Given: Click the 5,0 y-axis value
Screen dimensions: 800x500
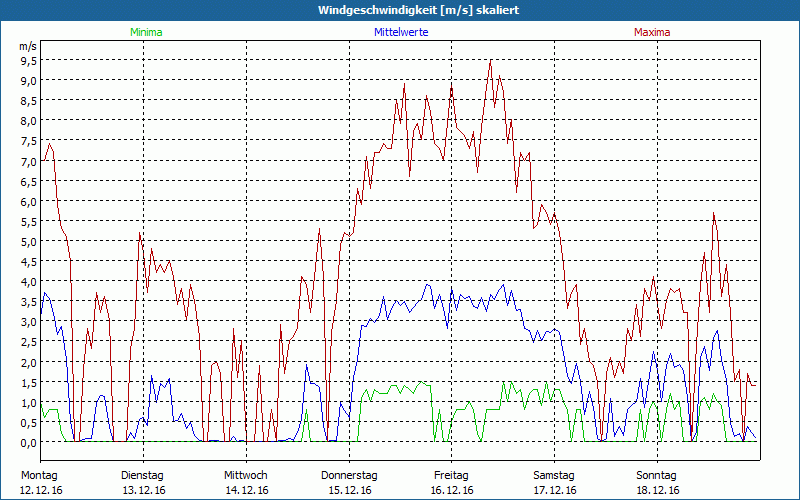Looking at the screenshot, I should click(29, 241).
